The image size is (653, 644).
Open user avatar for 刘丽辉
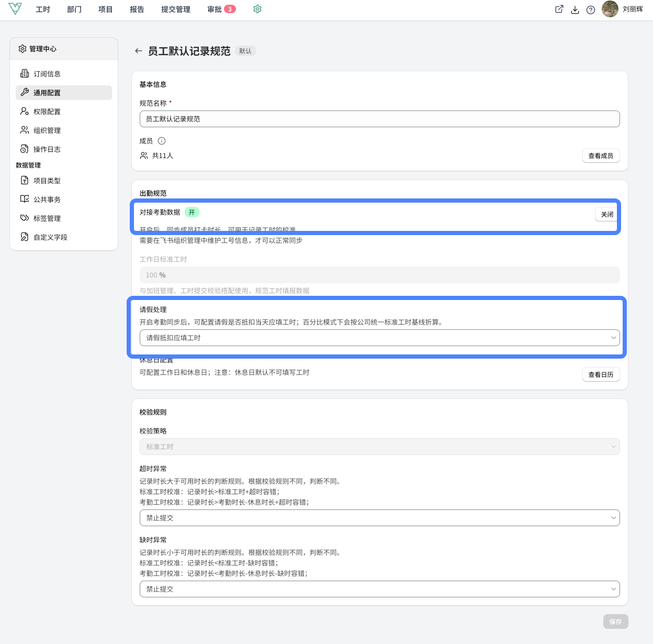click(610, 9)
